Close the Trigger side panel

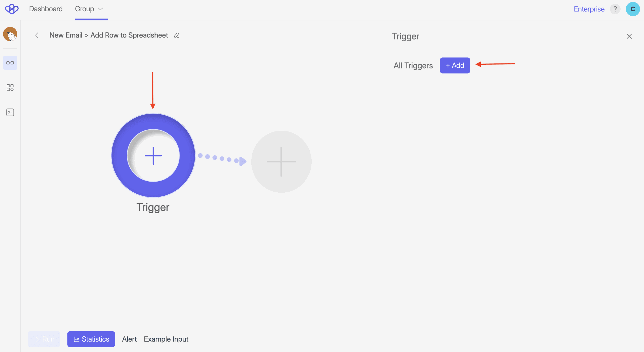coord(629,36)
